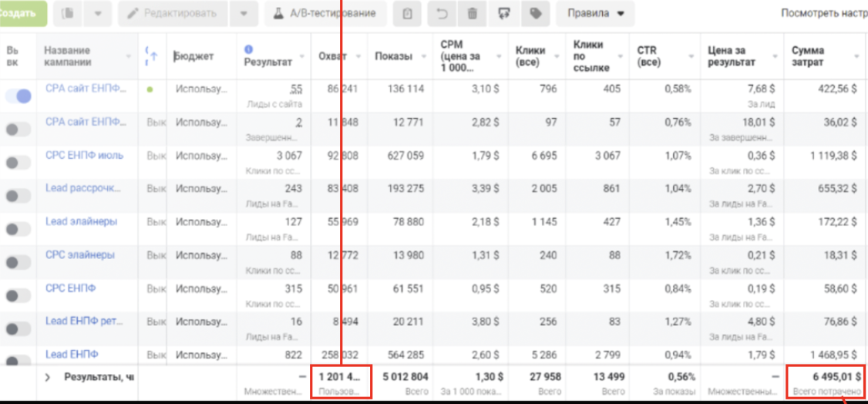868x404 pixels.
Task: Expand the Результаты summary row chevron
Action: (x=48, y=378)
